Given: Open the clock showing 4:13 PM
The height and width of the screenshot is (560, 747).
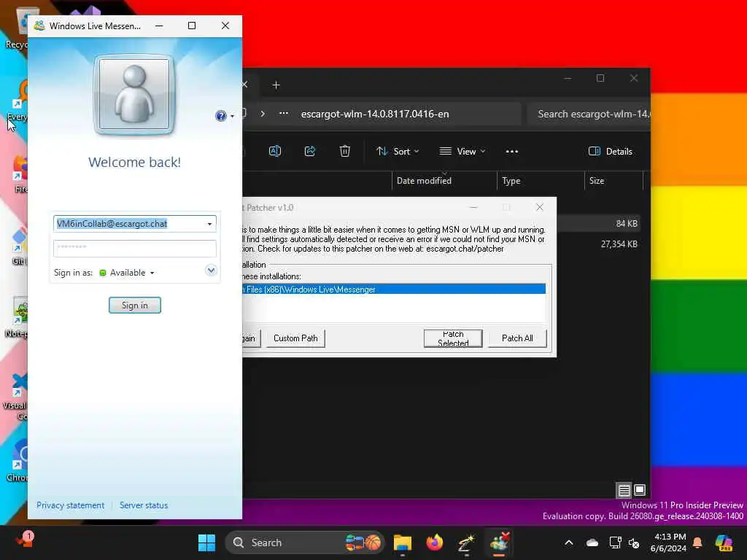Looking at the screenshot, I should click(669, 542).
